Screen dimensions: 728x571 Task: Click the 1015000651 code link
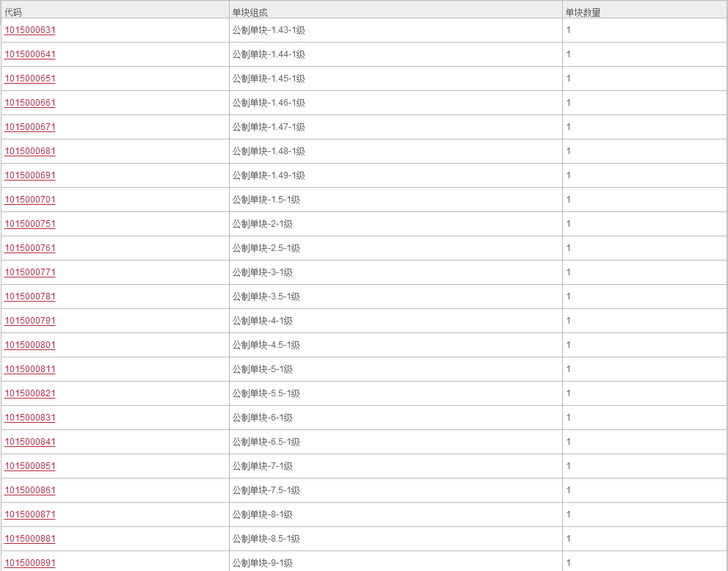tap(30, 79)
